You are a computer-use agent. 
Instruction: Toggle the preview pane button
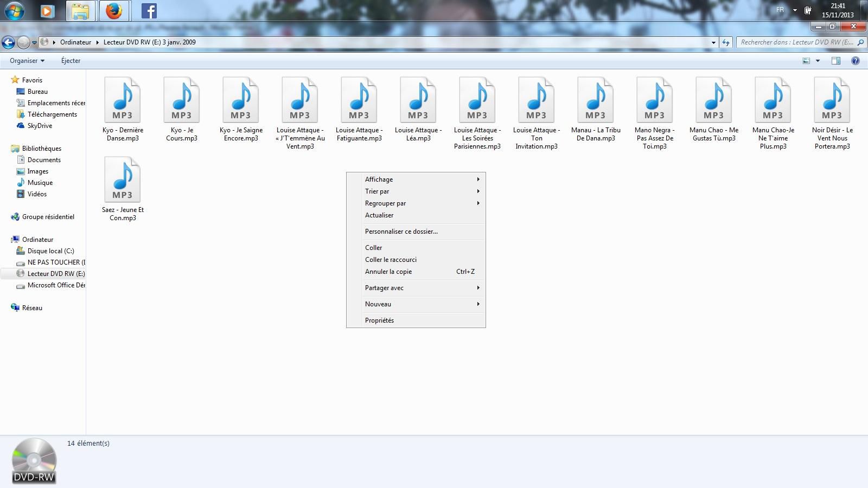tap(836, 61)
